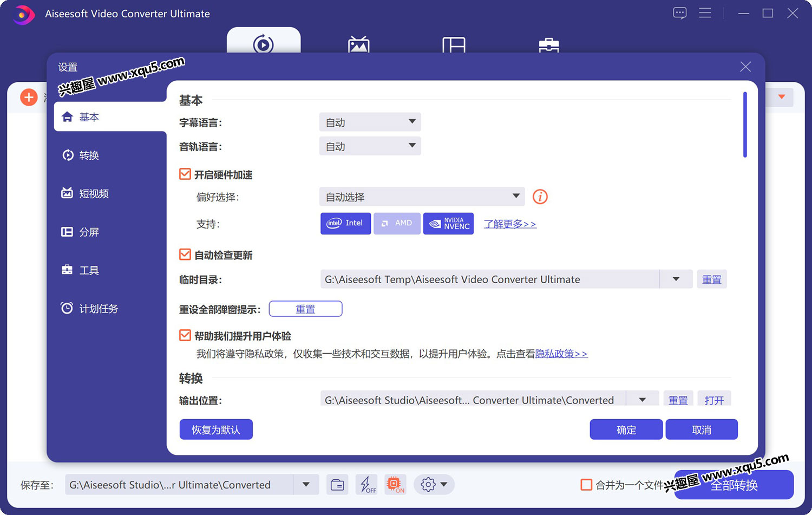
Task: Click 打开 next to 输出位置
Action: (x=715, y=400)
